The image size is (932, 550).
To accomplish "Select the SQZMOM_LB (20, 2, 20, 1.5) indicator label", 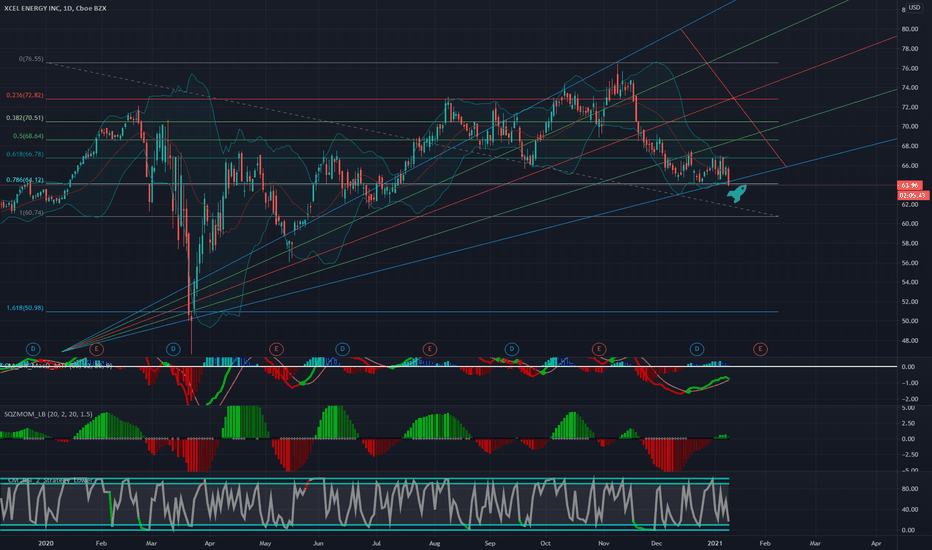I will pyautogui.click(x=48, y=414).
